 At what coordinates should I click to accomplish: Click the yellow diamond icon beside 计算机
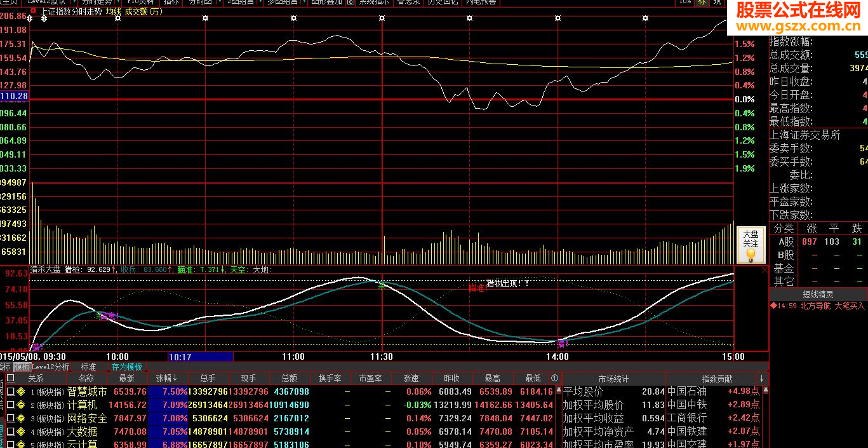coord(20,405)
